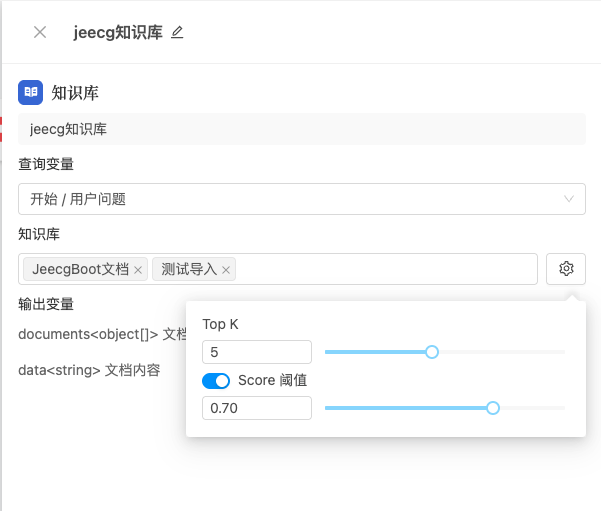This screenshot has height=511, width=601.
Task: Remove the 测试导入 tag
Action: pos(226,270)
